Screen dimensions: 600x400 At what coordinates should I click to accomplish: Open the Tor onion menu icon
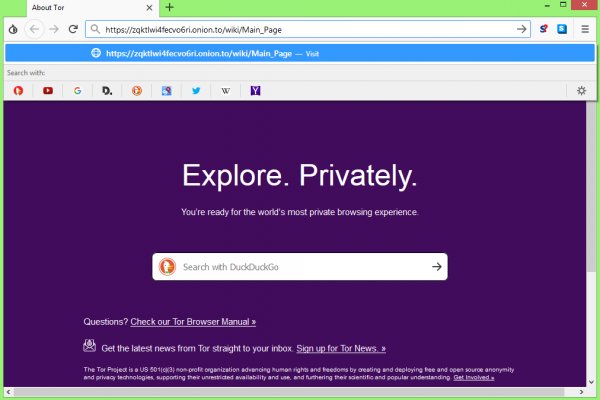click(x=12, y=29)
